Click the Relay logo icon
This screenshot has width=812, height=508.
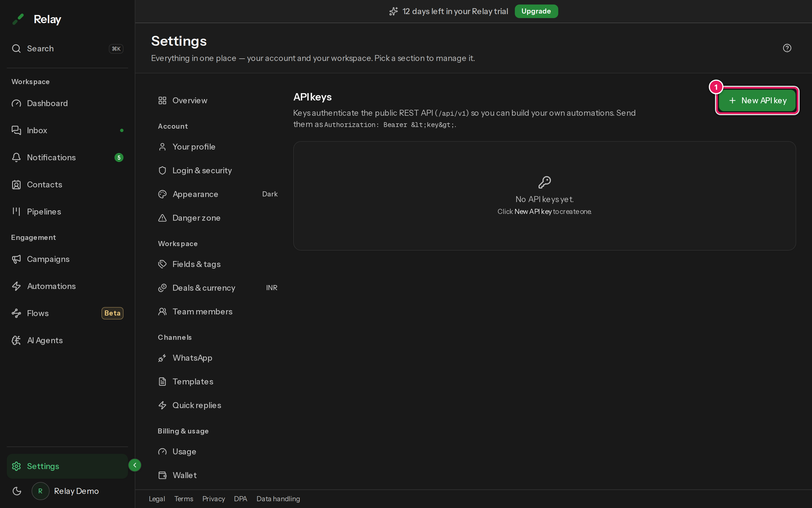(18, 19)
